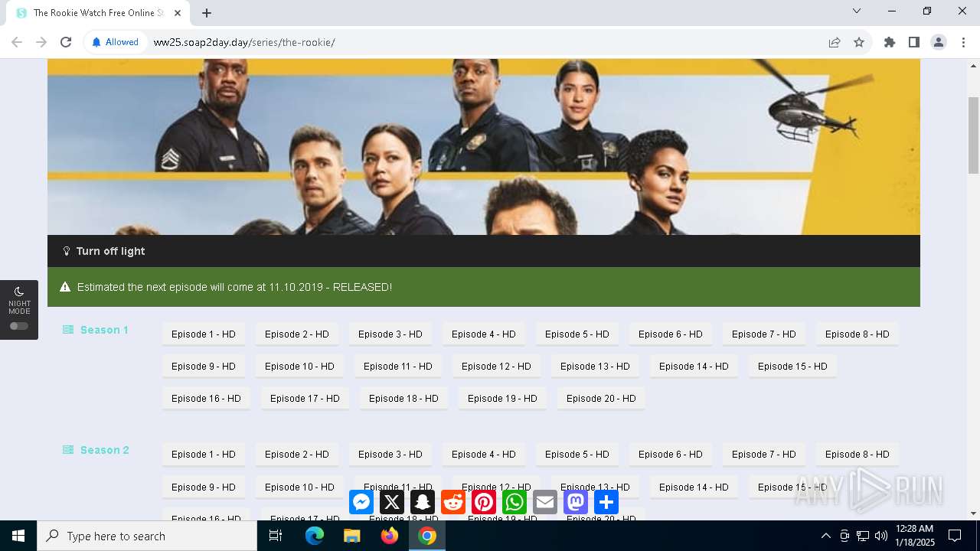
Task: Click The Rookie banner image
Action: (x=484, y=147)
